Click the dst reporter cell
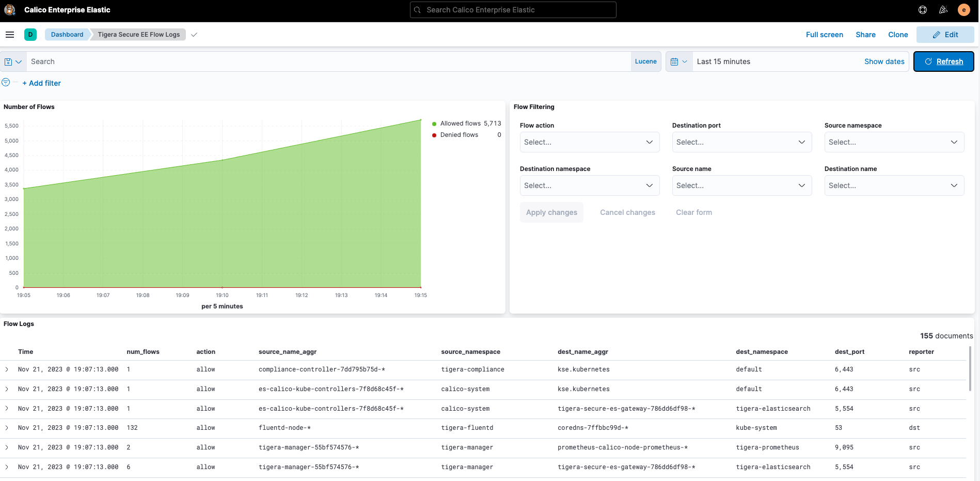Viewport: 980px width, 481px height. point(914,428)
